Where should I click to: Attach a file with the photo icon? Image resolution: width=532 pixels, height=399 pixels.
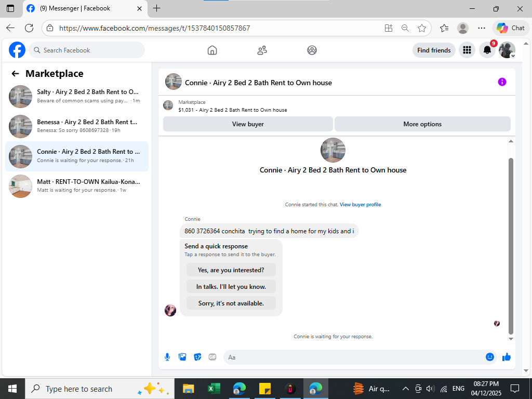click(x=182, y=357)
